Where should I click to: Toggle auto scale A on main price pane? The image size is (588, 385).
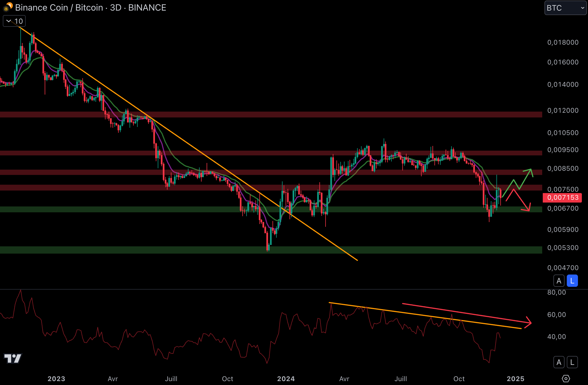[559, 281]
